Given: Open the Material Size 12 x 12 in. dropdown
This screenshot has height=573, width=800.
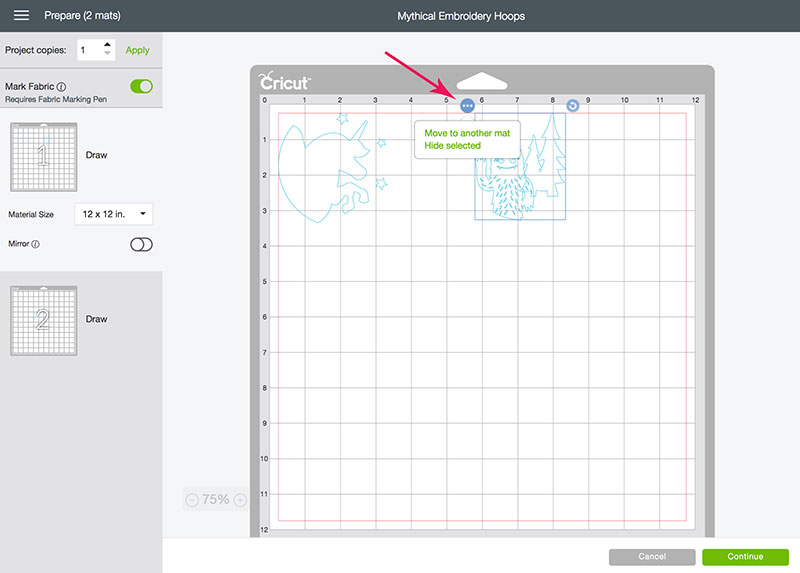Looking at the screenshot, I should 113,214.
